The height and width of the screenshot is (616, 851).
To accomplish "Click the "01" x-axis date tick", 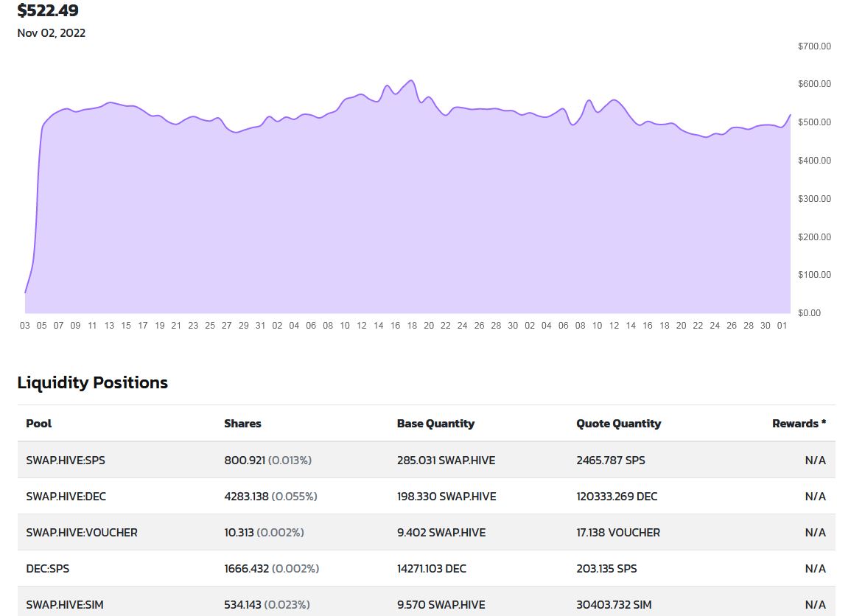I will (x=782, y=326).
